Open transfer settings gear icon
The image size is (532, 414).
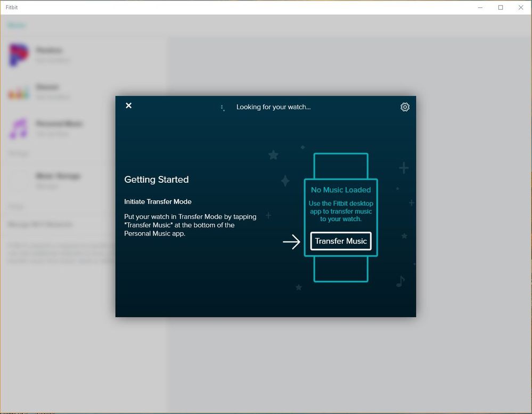405,107
